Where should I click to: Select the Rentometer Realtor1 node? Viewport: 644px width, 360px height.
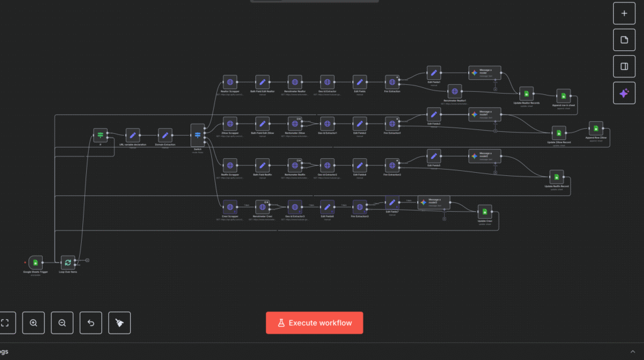455,91
